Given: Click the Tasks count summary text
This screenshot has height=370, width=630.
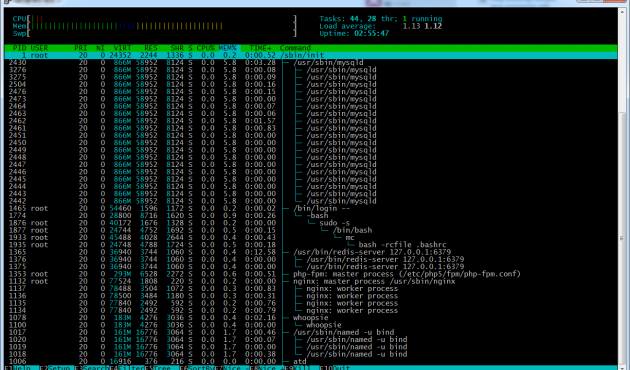Looking at the screenshot, I should coord(381,19).
